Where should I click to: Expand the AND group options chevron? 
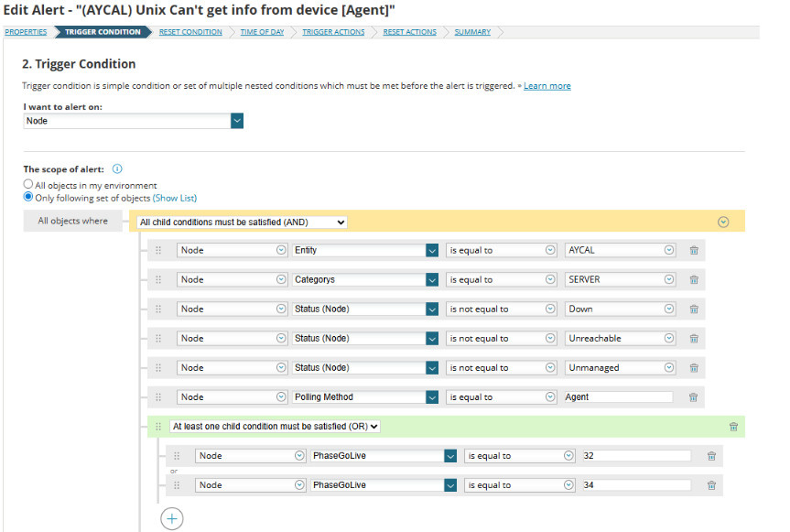[x=723, y=223]
